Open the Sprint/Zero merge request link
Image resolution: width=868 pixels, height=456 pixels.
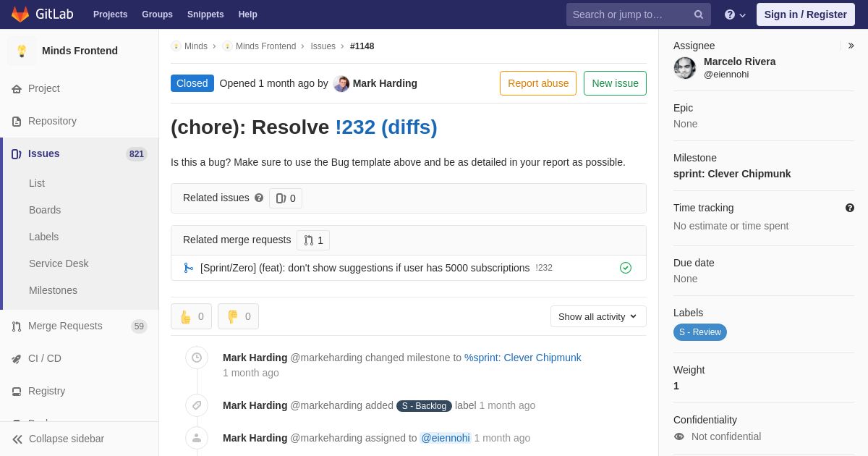pos(365,268)
